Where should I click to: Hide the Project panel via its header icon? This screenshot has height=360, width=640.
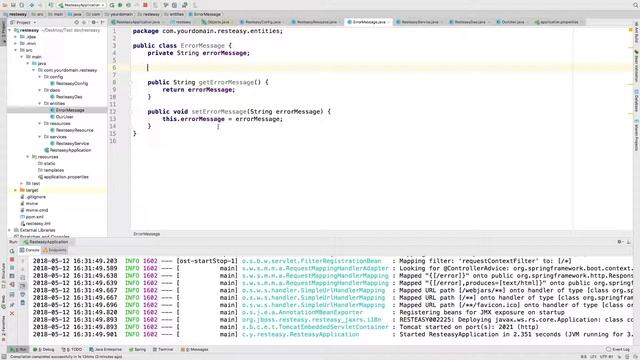(102, 22)
